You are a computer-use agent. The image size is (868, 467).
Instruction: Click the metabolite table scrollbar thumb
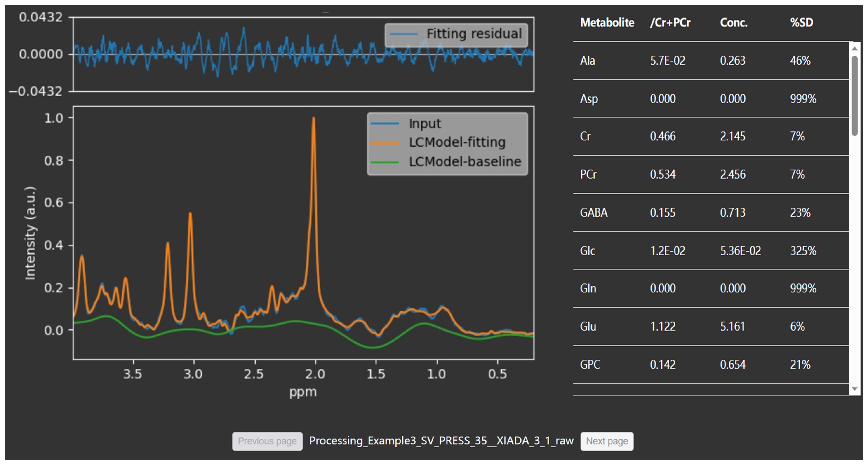coord(854,96)
